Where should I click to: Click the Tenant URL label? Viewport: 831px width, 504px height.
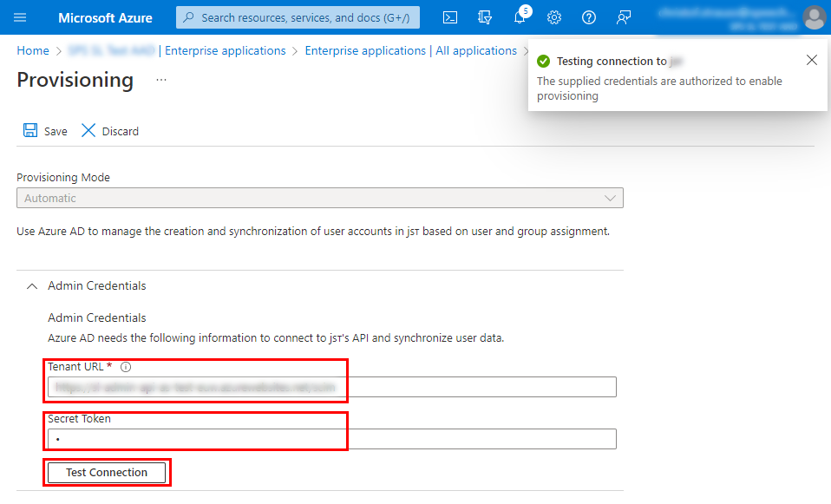(75, 367)
